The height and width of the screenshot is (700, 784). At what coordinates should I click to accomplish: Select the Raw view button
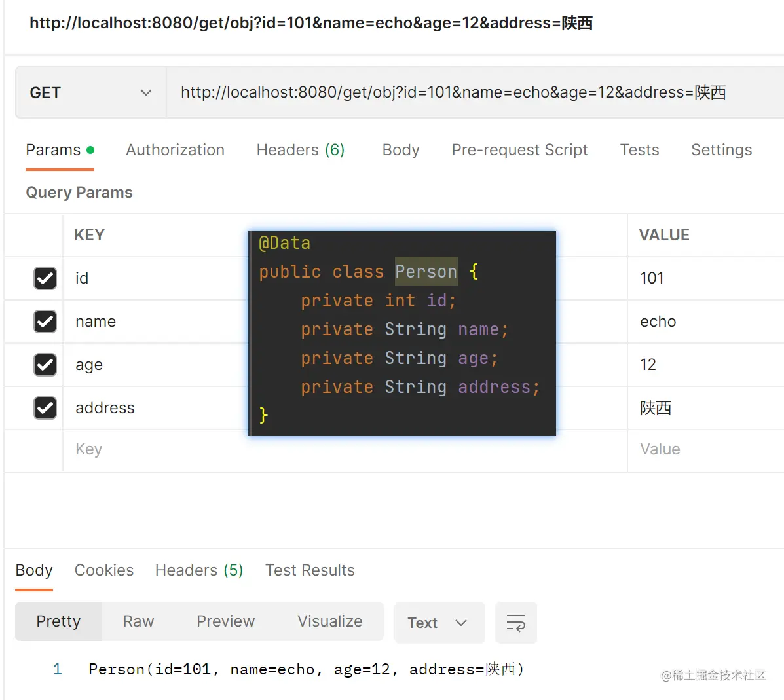(138, 621)
